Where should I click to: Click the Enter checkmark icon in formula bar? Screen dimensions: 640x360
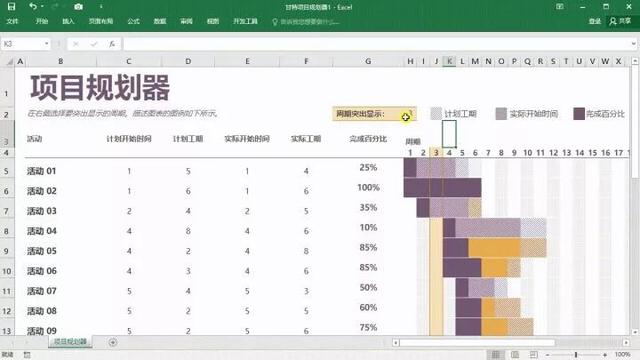click(94, 44)
